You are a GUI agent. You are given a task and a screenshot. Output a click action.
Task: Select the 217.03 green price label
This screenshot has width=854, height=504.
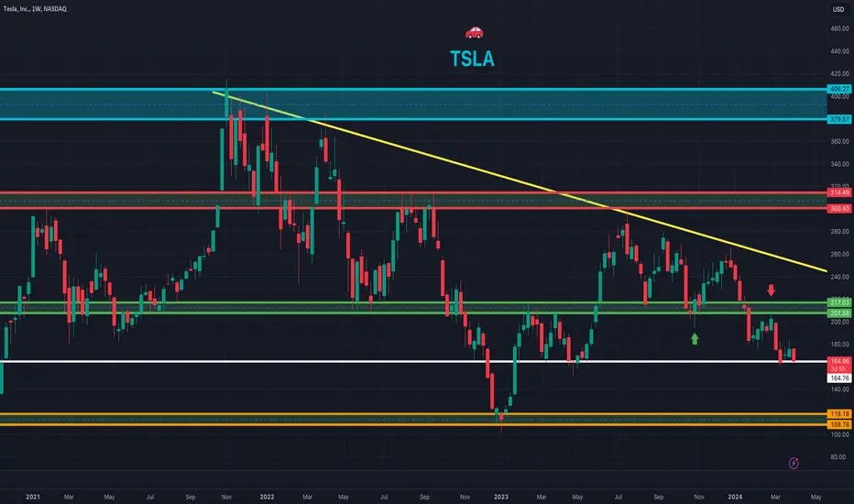coord(838,302)
